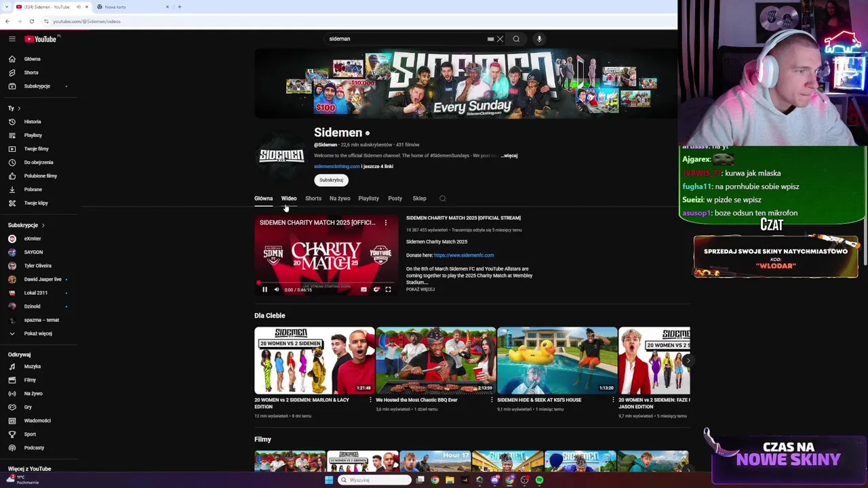This screenshot has height=488, width=868.
Task: Click the magnifier search button
Action: click(x=516, y=39)
